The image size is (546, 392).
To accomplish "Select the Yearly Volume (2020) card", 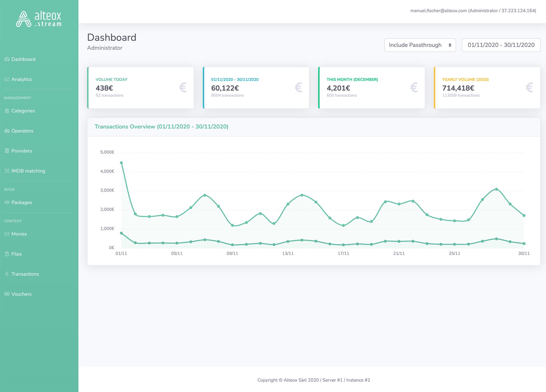I will [487, 88].
